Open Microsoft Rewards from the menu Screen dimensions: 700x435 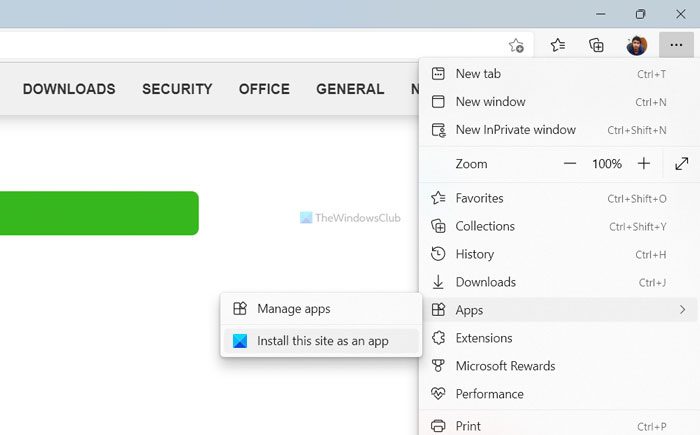505,366
